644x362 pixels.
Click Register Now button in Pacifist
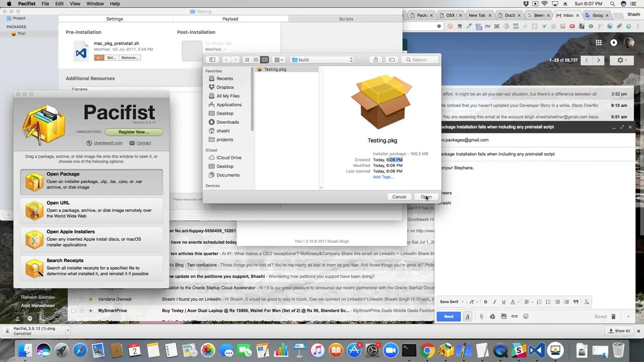point(134,132)
